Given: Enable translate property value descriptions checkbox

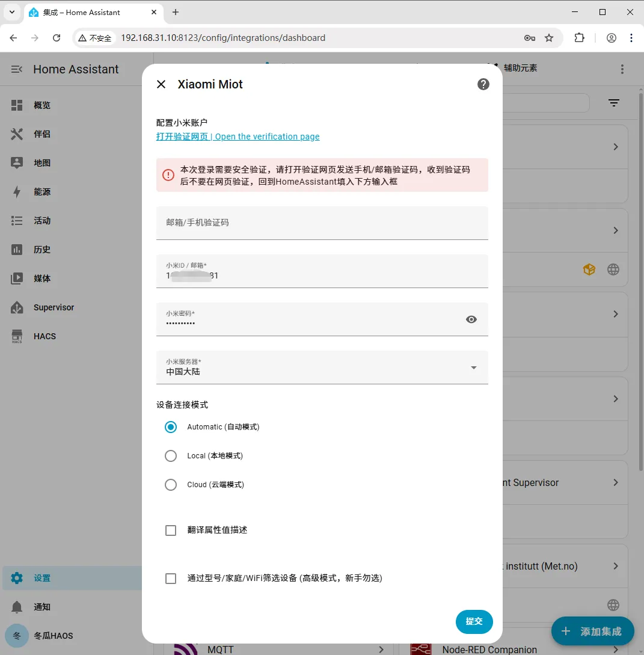Looking at the screenshot, I should click(170, 530).
